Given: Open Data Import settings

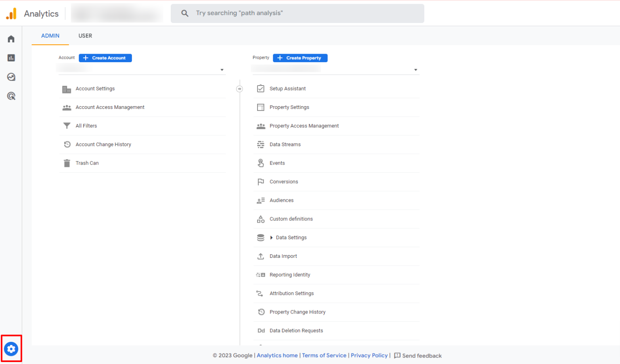Looking at the screenshot, I should click(283, 256).
